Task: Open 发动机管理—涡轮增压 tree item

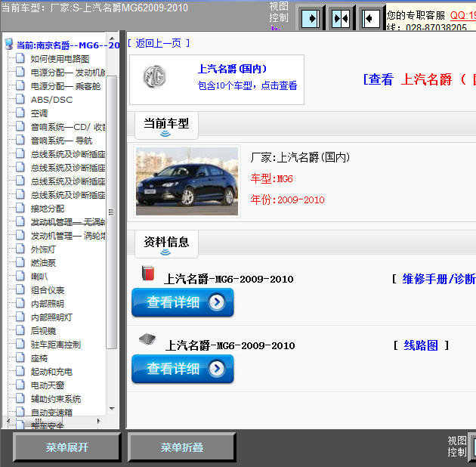Action: pos(68,236)
